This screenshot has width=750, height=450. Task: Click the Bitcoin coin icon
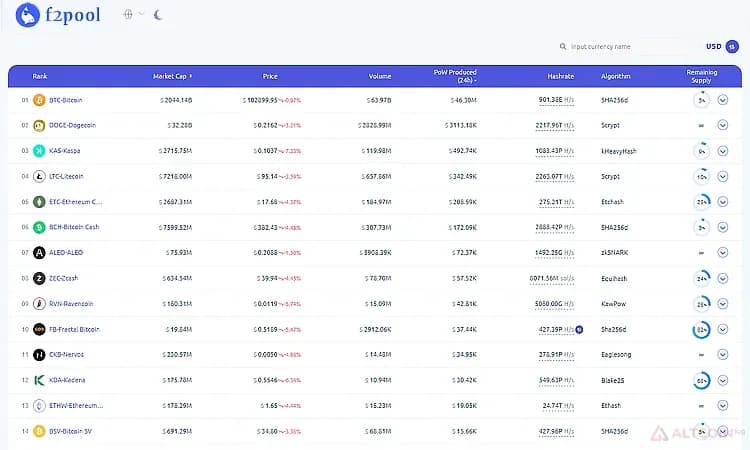[39, 100]
